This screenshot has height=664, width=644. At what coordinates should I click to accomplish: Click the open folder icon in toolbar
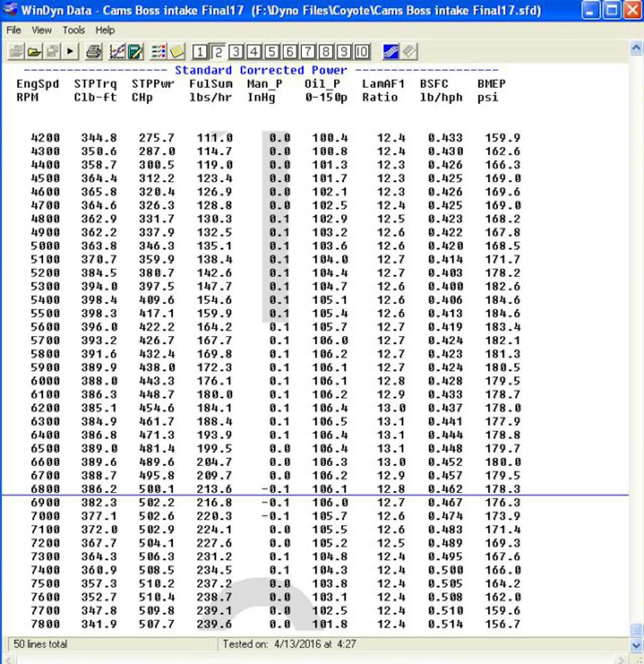point(34,51)
